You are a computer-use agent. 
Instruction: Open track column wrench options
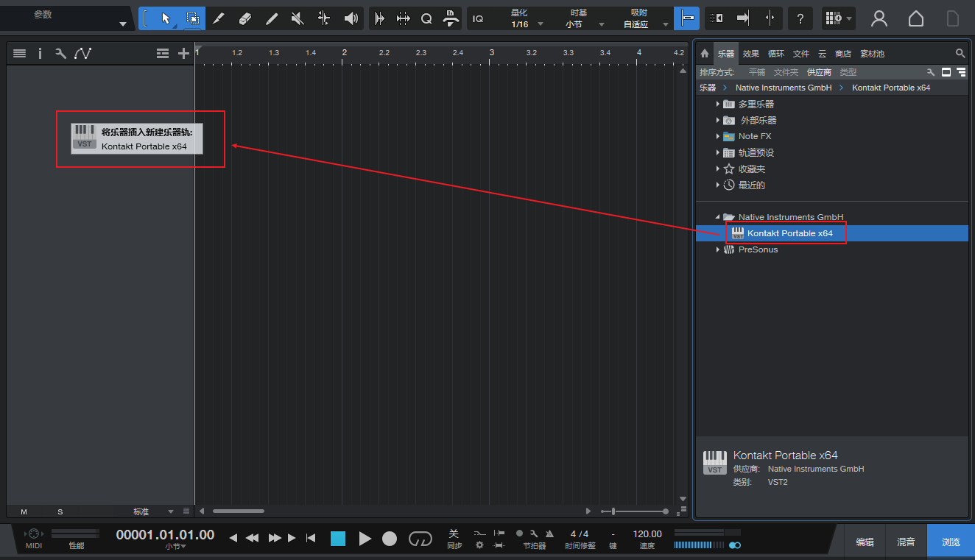[x=60, y=53]
